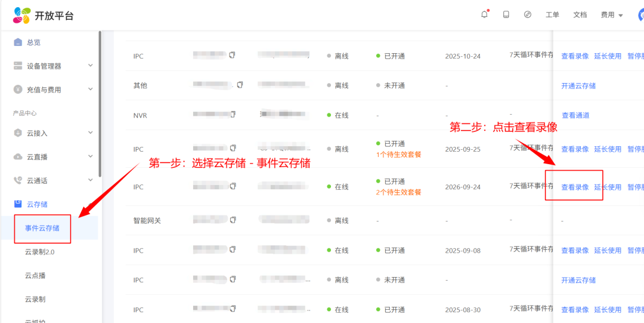
Task: Expand the 云直播 menu chevron
Action: pyautogui.click(x=91, y=156)
